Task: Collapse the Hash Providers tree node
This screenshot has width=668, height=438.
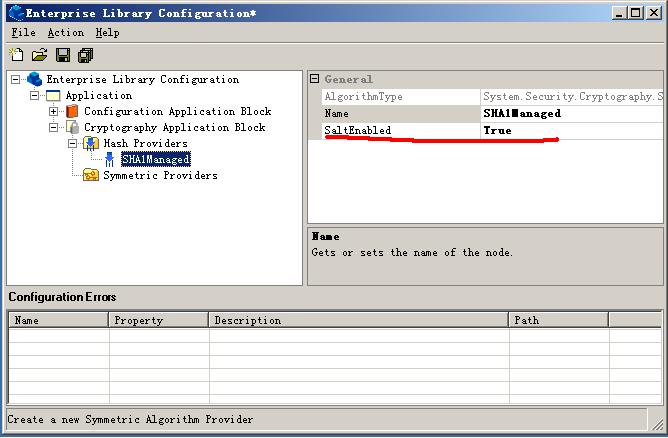Action: point(73,144)
